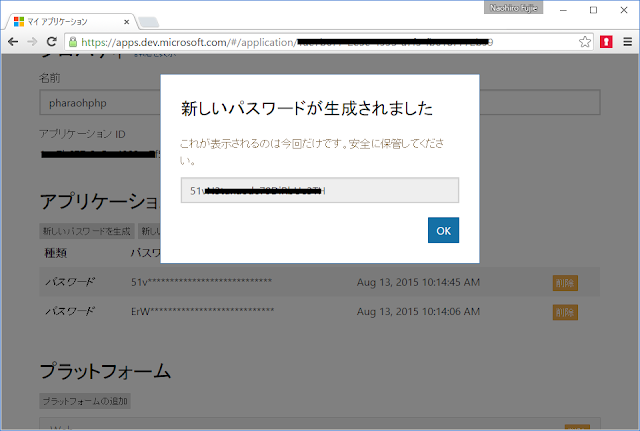Click the 新しいパスワードを生成 button
The width and height of the screenshot is (640, 431).
click(87, 231)
